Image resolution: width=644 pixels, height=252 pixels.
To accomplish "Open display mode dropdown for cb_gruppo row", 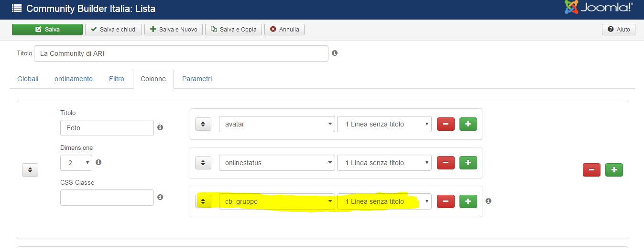I will tap(384, 201).
